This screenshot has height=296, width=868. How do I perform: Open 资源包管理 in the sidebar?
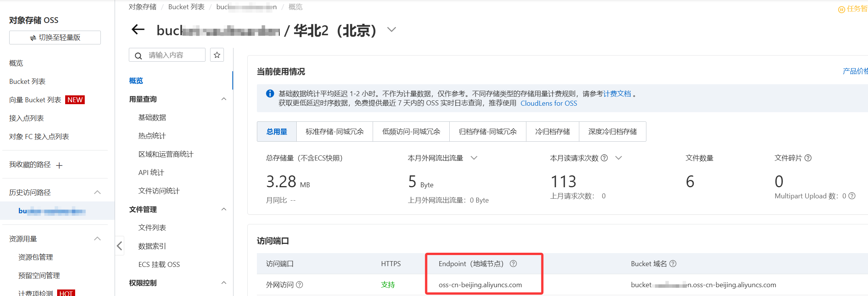[x=36, y=257]
